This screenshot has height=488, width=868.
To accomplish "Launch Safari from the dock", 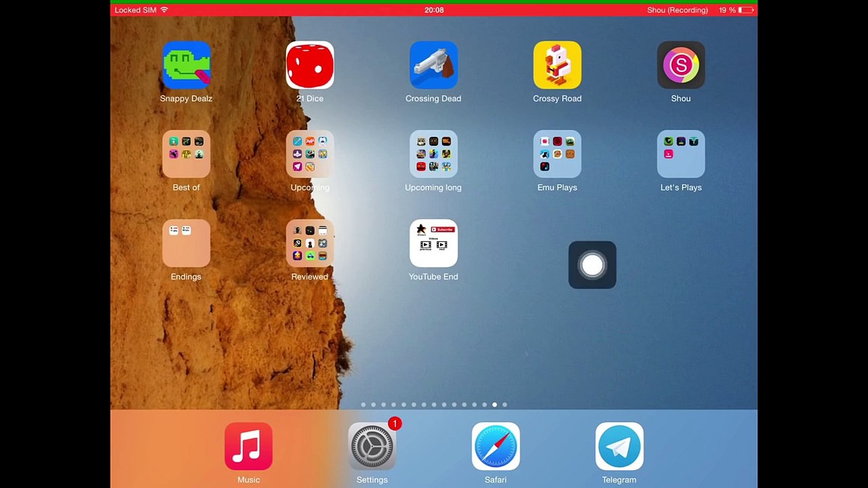I will pyautogui.click(x=496, y=446).
